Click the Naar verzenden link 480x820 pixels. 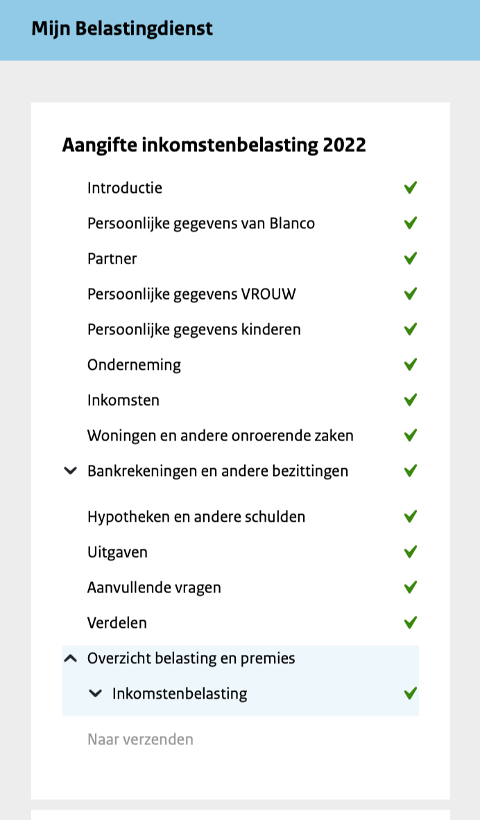click(140, 739)
